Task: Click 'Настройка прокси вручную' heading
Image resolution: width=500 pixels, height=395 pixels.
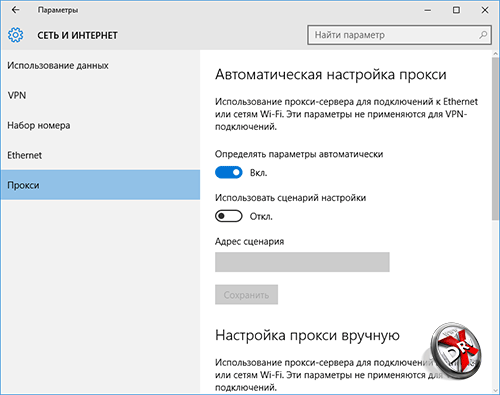Action: pos(307,335)
